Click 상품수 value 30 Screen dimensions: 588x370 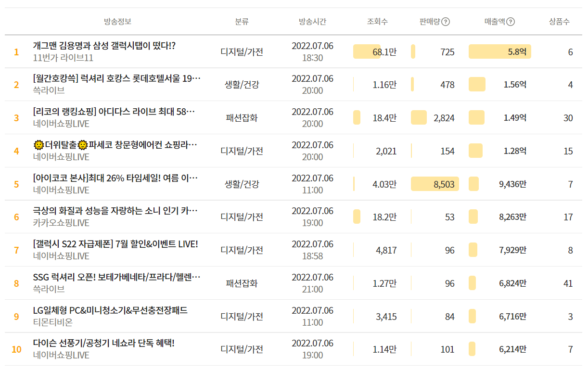(x=568, y=118)
